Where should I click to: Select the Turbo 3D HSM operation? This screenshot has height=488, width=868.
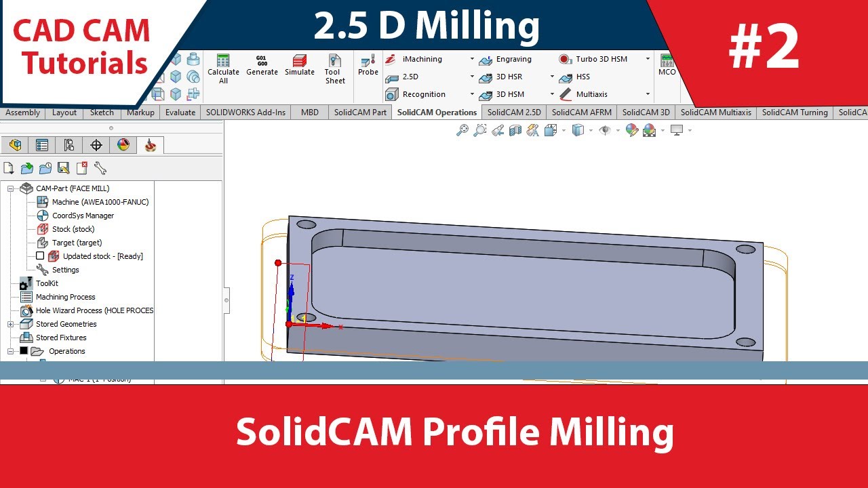coord(593,59)
